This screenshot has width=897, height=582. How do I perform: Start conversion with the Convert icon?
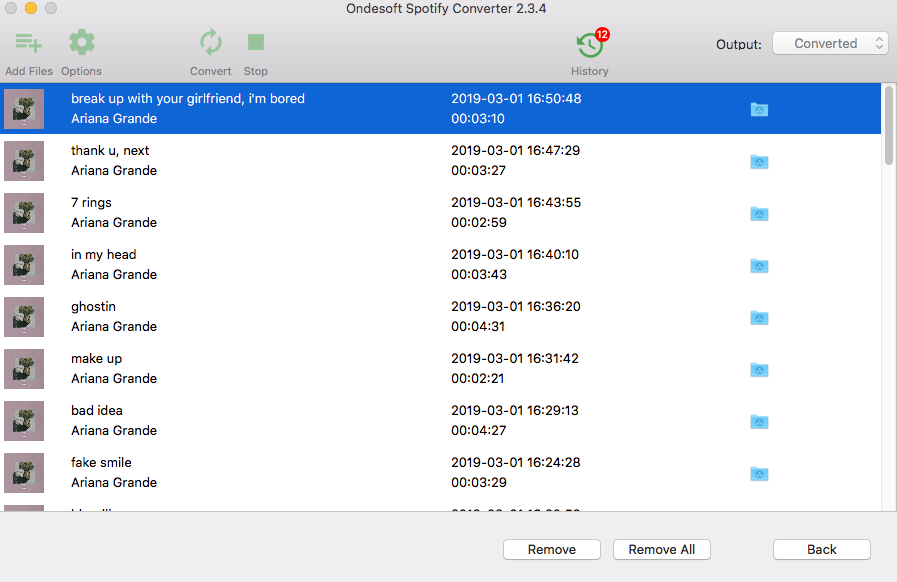[211, 43]
